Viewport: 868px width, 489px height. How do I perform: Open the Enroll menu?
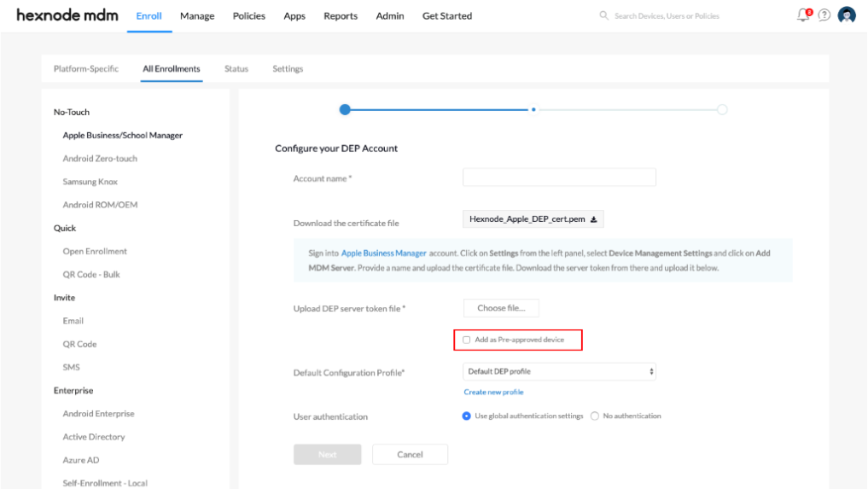[149, 16]
